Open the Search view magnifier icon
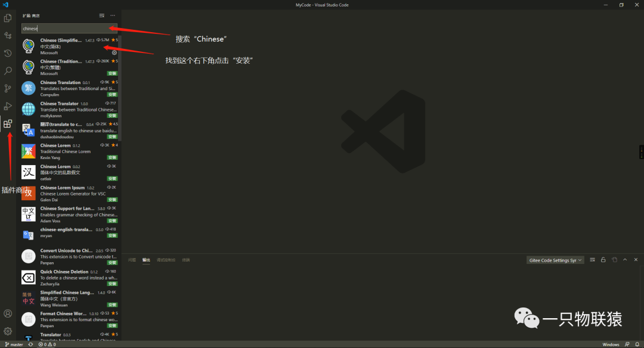Image resolution: width=644 pixels, height=348 pixels. [x=8, y=71]
